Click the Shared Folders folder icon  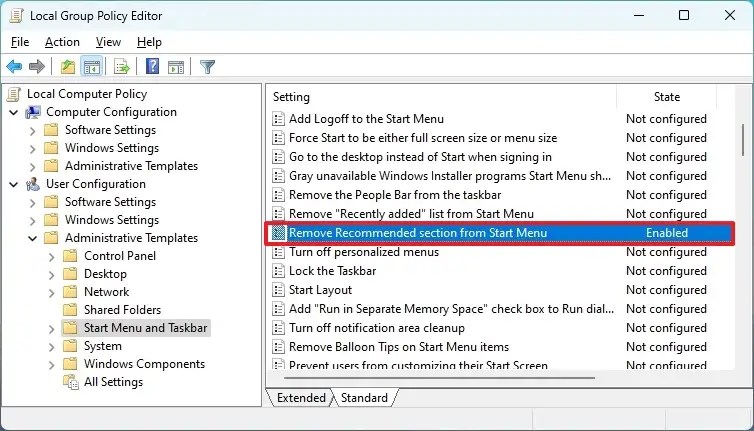click(x=70, y=310)
